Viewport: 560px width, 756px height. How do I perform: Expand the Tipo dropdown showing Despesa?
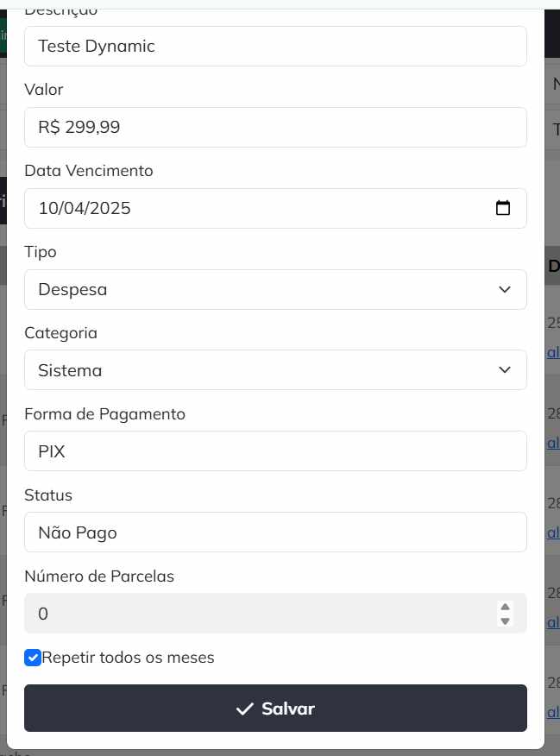[275, 289]
